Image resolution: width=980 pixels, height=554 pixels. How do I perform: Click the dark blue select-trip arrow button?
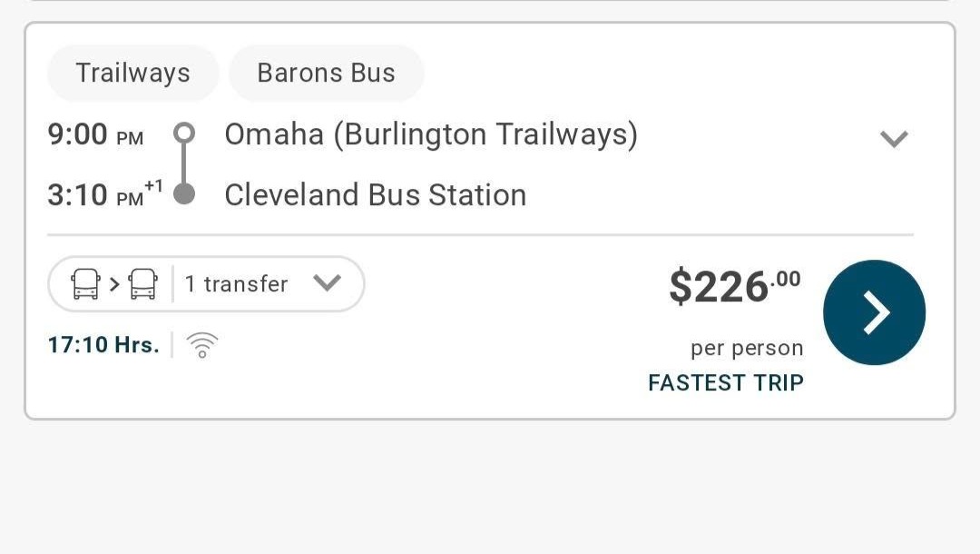[x=875, y=312]
